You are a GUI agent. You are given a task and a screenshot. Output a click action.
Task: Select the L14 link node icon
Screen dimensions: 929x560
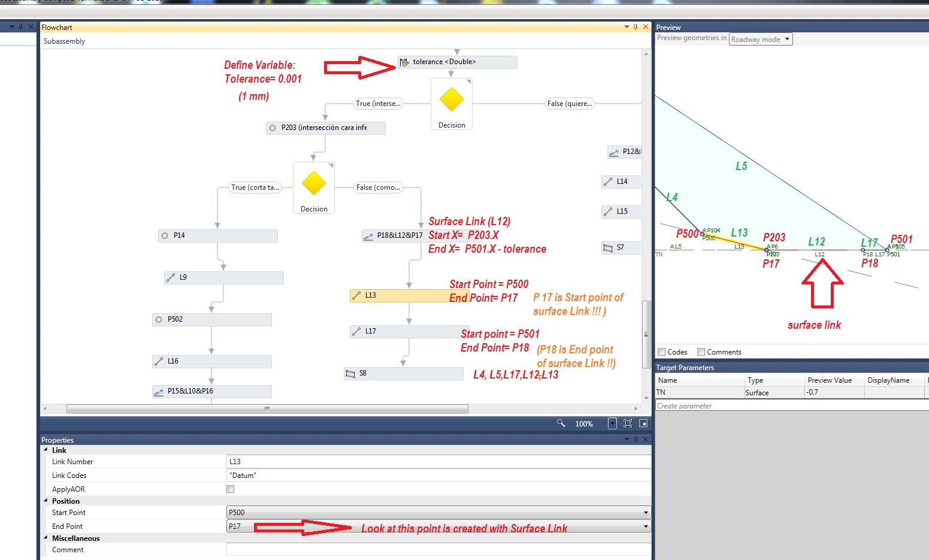(608, 182)
